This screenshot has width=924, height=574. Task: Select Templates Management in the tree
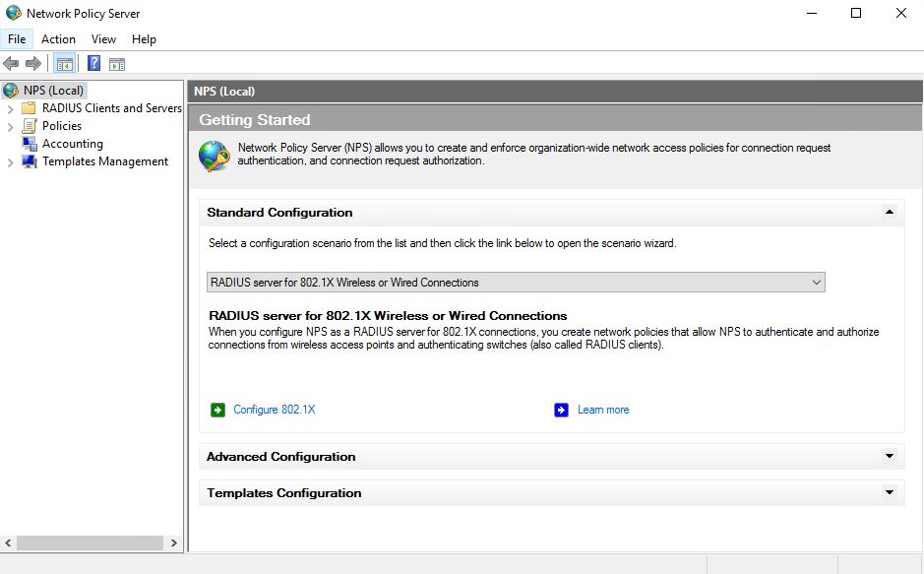tap(105, 160)
